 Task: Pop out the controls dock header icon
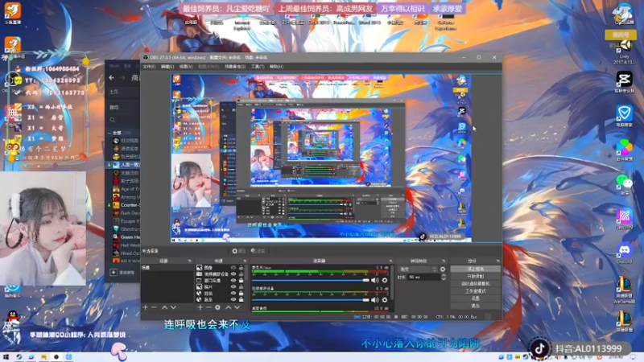[x=497, y=261]
